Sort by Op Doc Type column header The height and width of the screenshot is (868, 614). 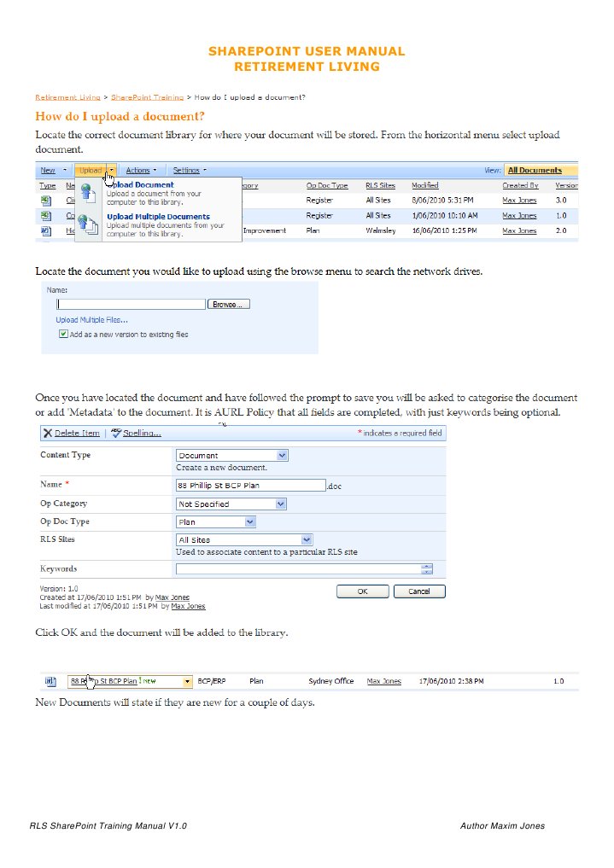(x=327, y=185)
